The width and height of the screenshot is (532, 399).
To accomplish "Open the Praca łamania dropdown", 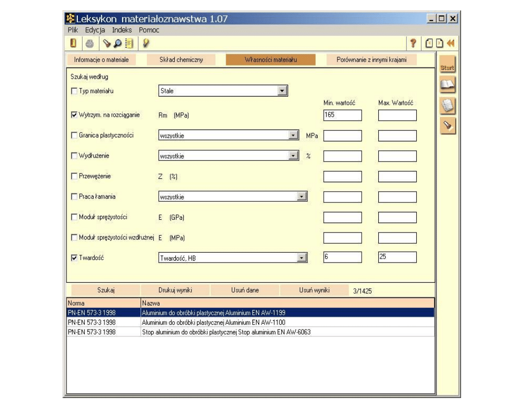I will (x=301, y=197).
